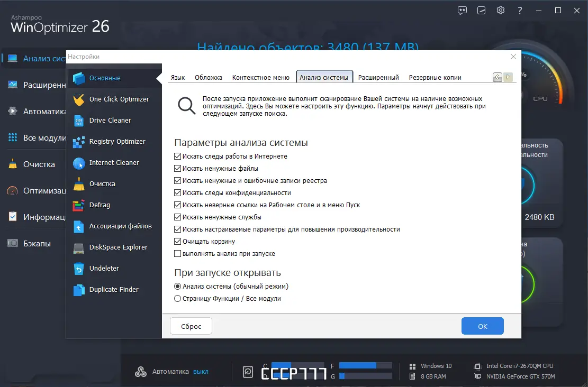Switch to the Контекстное меню tab
588x387 pixels.
pyautogui.click(x=260, y=77)
